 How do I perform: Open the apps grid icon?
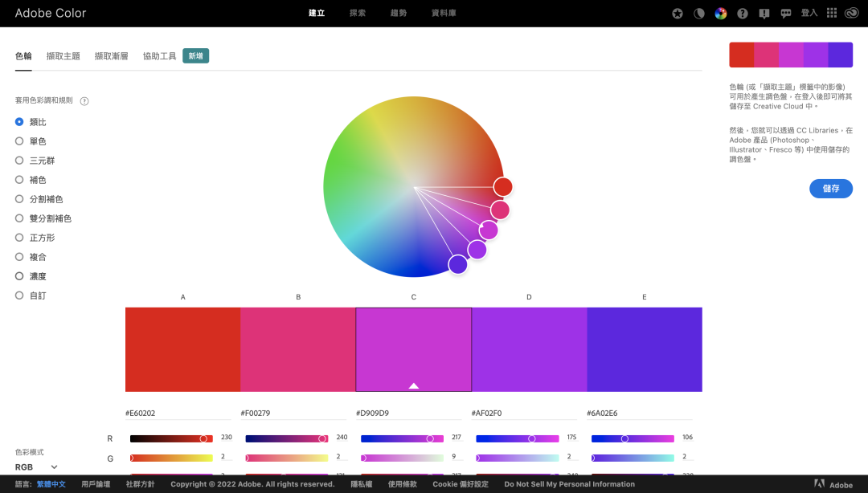pyautogui.click(x=832, y=13)
